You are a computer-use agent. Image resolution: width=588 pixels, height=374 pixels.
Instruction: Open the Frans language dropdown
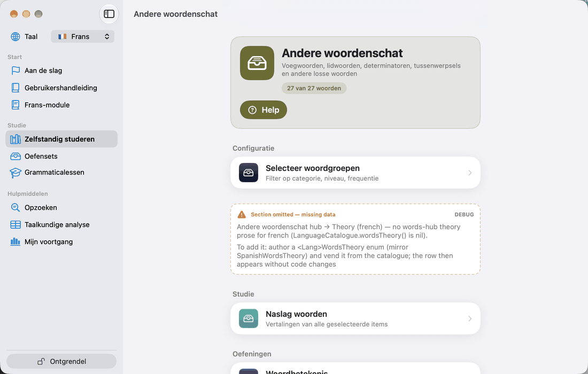82,36
